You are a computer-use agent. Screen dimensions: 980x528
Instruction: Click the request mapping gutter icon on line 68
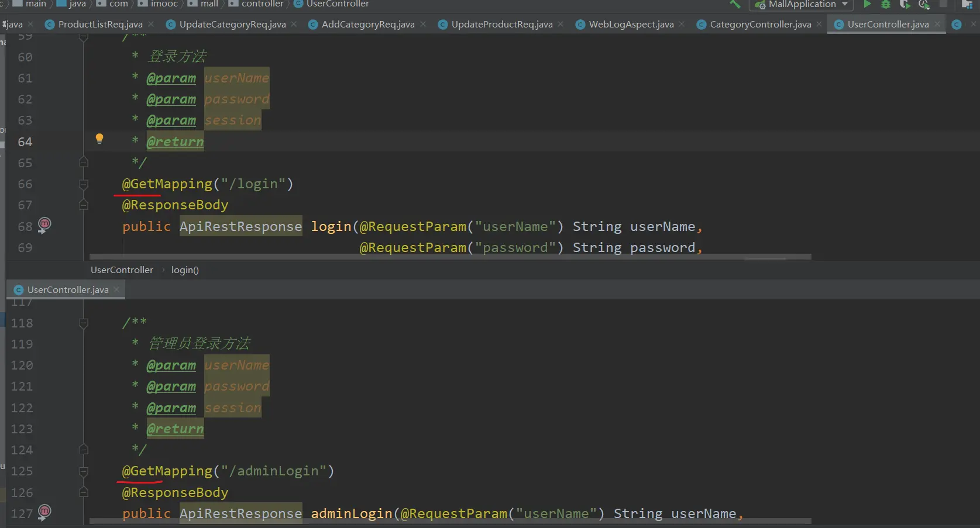point(44,225)
